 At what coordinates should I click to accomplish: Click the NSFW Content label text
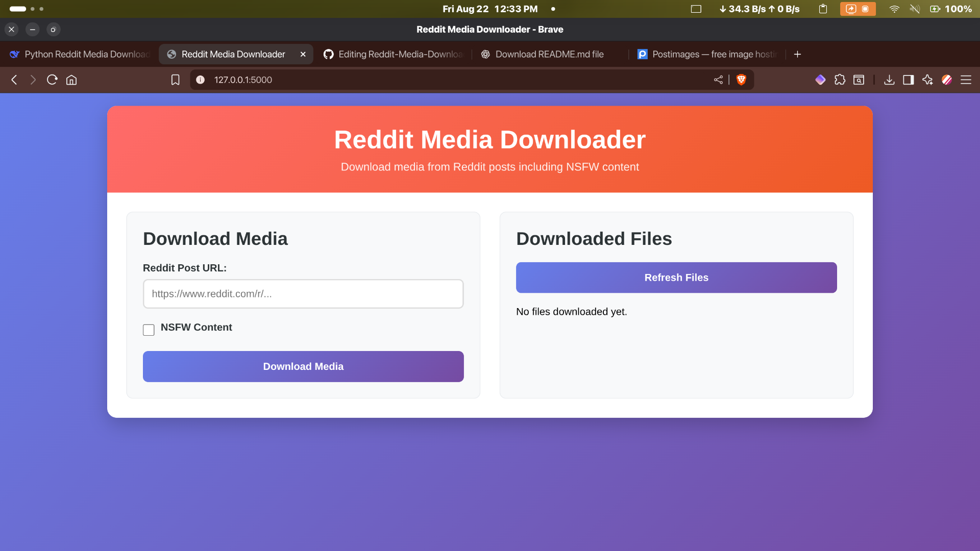pos(196,328)
